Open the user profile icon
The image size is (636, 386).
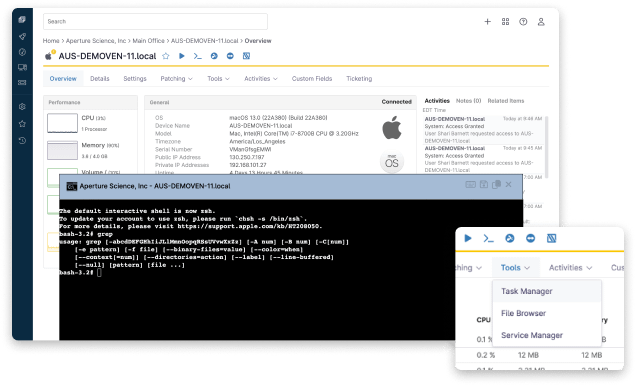click(541, 21)
